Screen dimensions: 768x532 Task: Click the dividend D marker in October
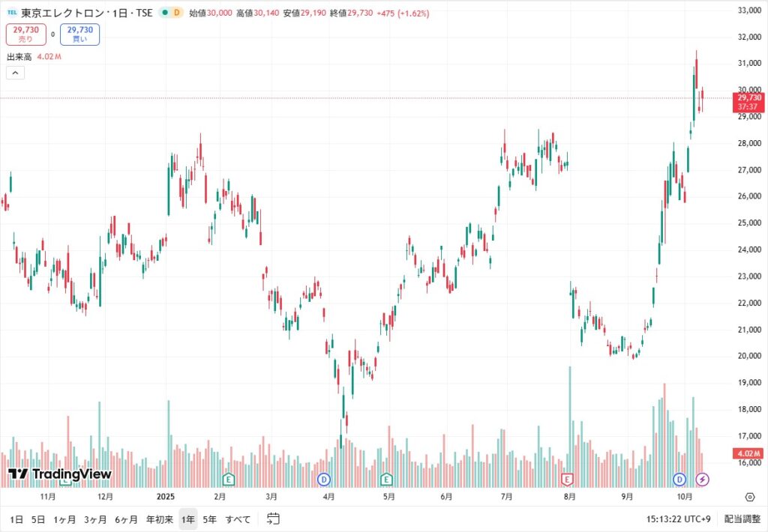(x=680, y=479)
